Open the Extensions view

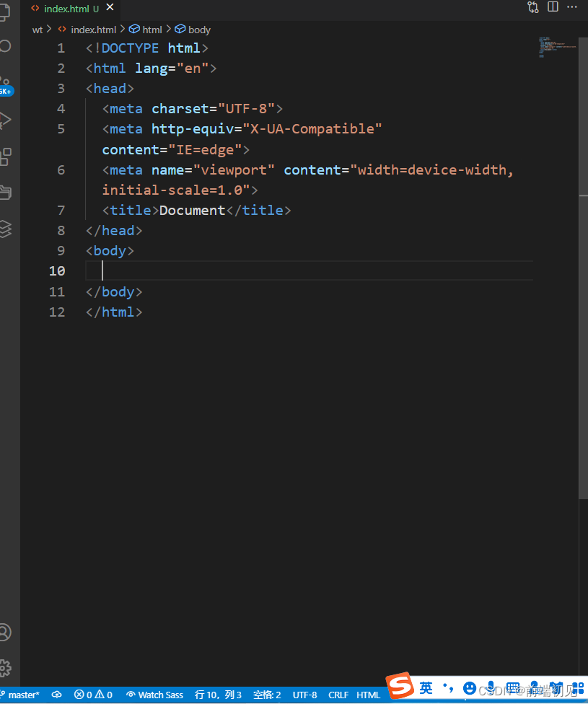5,157
